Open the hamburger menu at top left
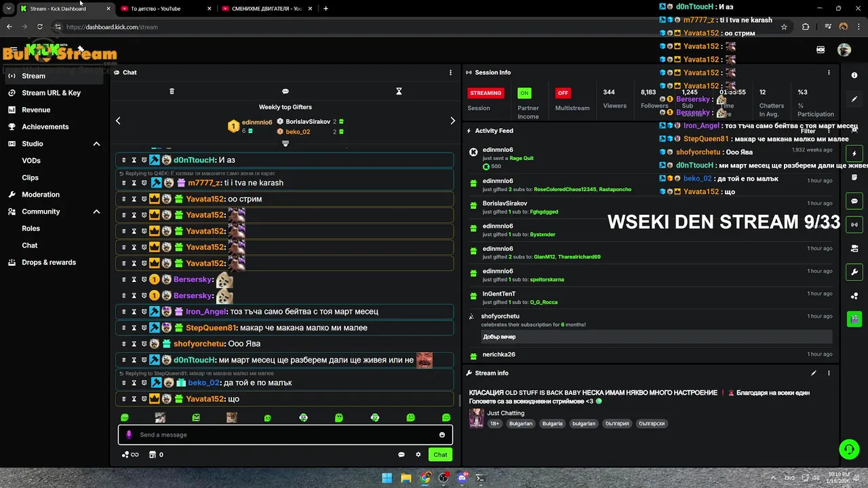Image resolution: width=868 pixels, height=488 pixels. tap(12, 49)
